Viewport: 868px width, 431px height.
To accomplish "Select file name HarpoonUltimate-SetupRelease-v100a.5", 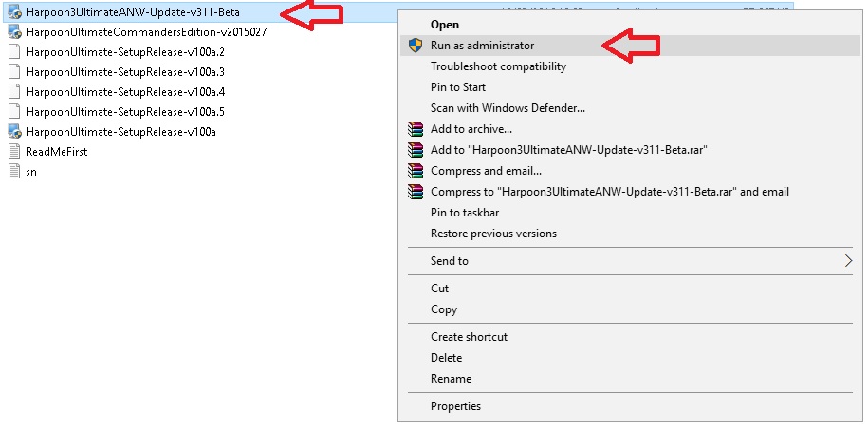I will pyautogui.click(x=124, y=112).
